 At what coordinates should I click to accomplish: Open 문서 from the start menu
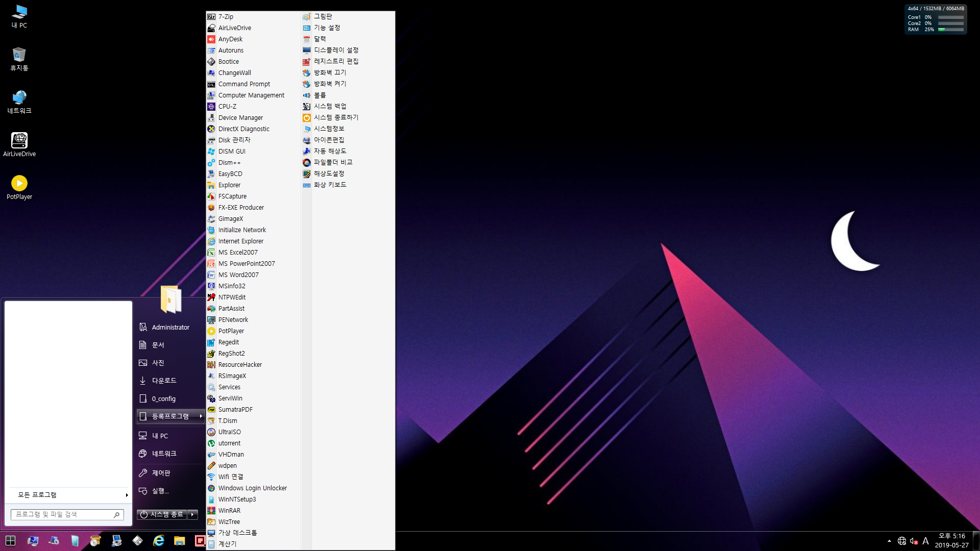[171, 345]
